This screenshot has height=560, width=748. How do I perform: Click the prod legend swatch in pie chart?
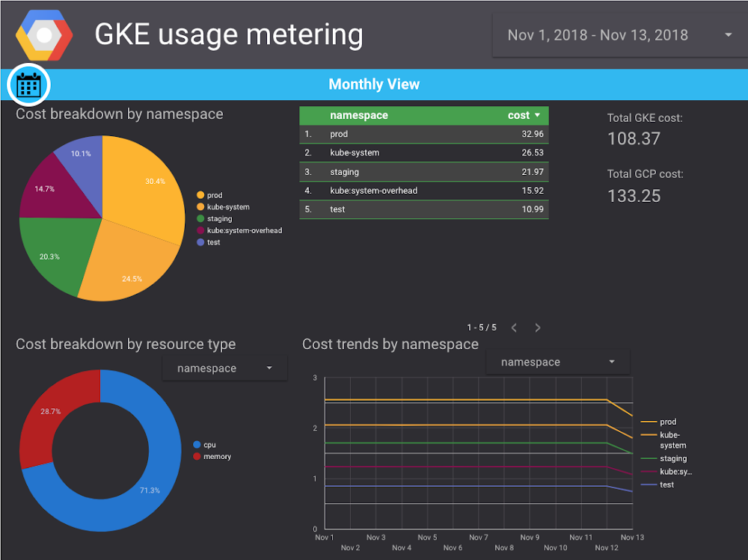point(200,195)
